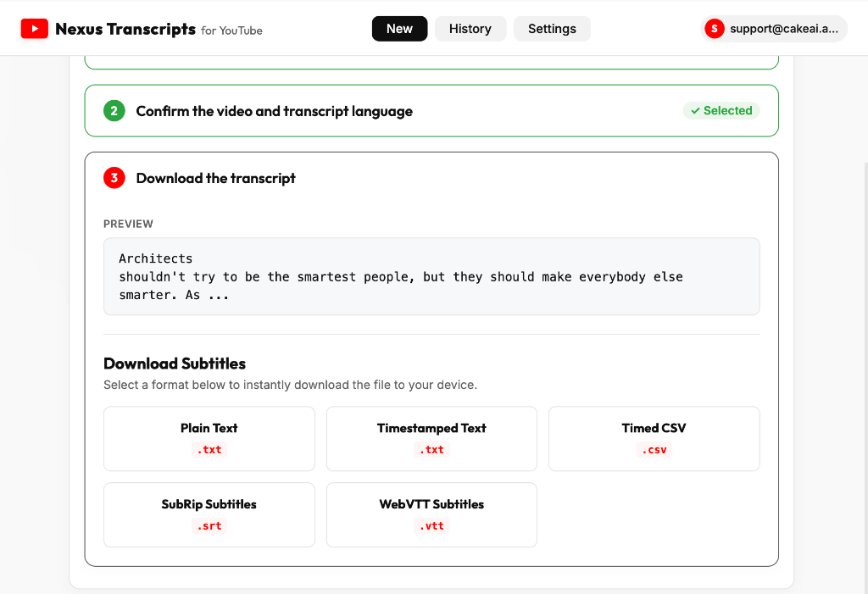Screen dimensions: 868x594
Task: Click the red YouTube play logo icon
Action: pyautogui.click(x=34, y=29)
